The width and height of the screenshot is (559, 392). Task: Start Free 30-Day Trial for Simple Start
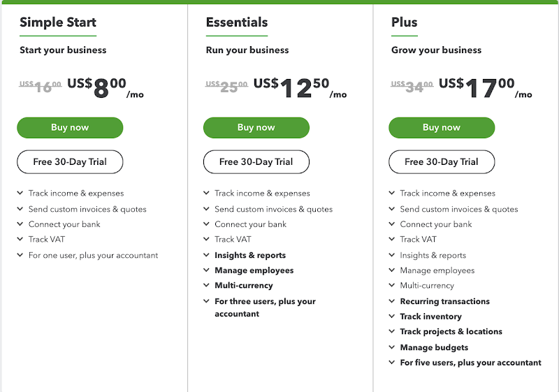pos(70,162)
